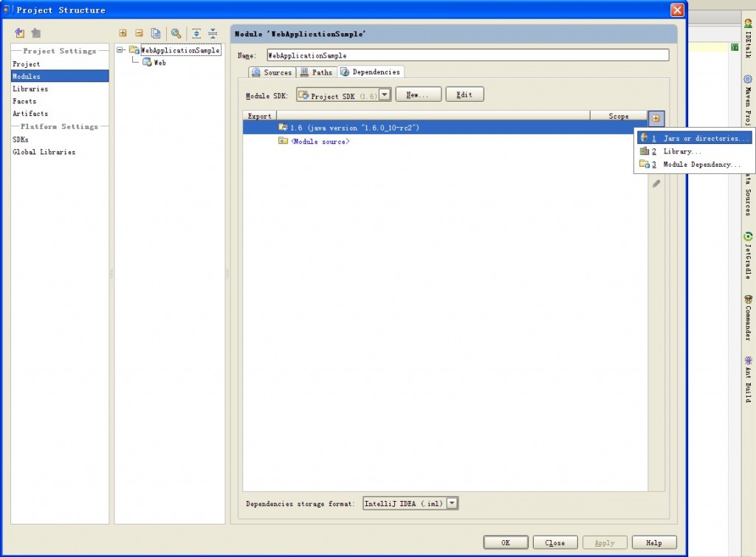Viewport: 756px width, 557px height.
Task: Open the dependencies storage format dropdown
Action: tap(452, 502)
